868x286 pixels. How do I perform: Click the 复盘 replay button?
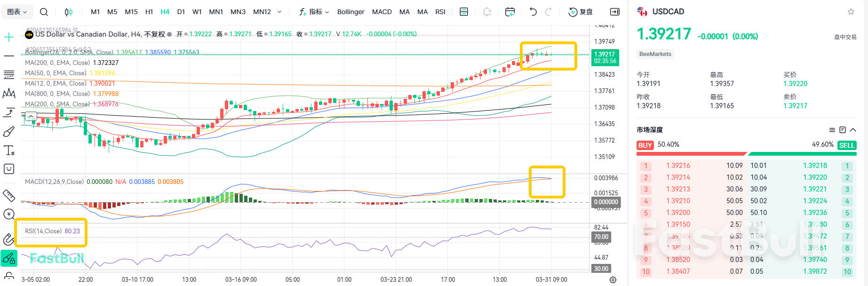(x=581, y=12)
